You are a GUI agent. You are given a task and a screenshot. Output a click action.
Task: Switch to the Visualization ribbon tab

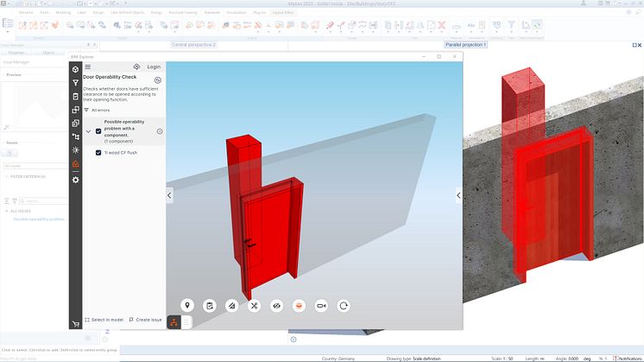tap(237, 13)
